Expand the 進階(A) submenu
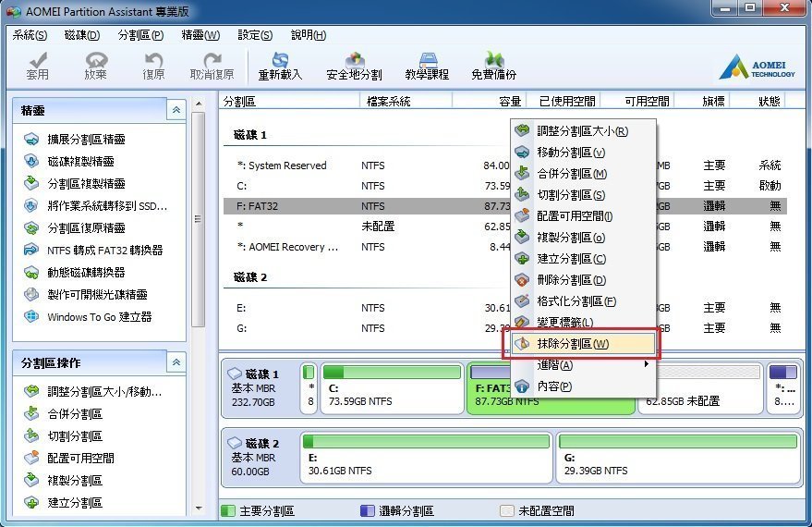 [583, 365]
